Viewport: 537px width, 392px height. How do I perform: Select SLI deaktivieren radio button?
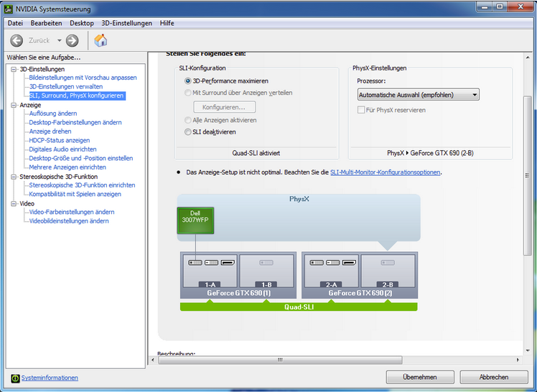pos(187,132)
